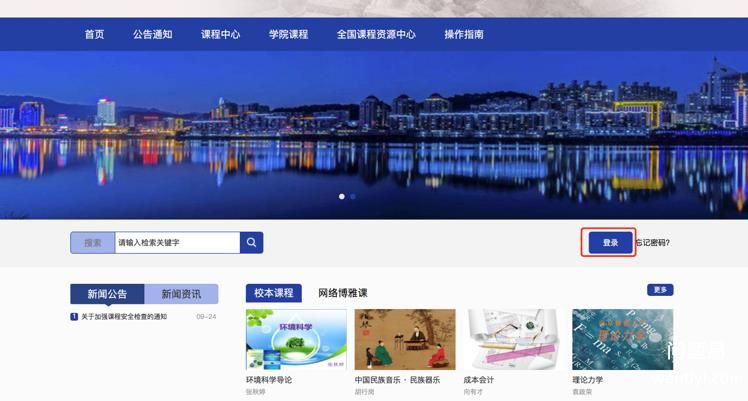Open the 关于加强课程安全检查的通知 news link
Image resolution: width=748 pixels, height=401 pixels.
(124, 317)
